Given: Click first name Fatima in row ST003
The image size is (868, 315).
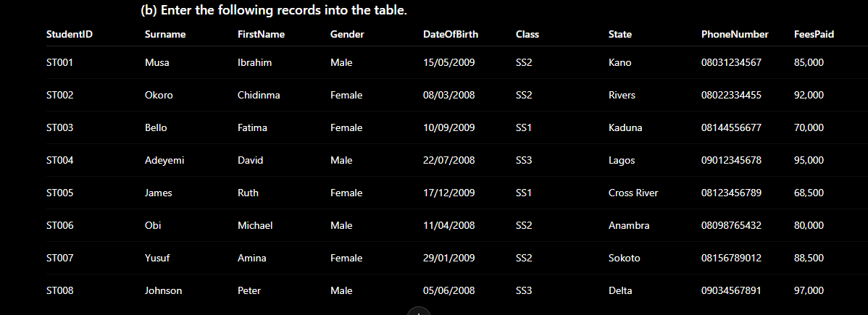Looking at the screenshot, I should pyautogui.click(x=252, y=128).
